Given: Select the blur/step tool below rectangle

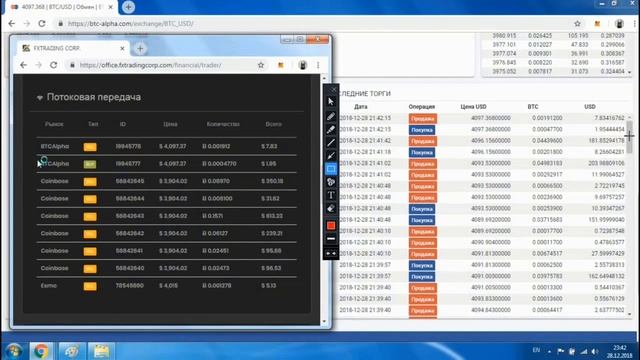Looking at the screenshot, I should pyautogui.click(x=331, y=182).
